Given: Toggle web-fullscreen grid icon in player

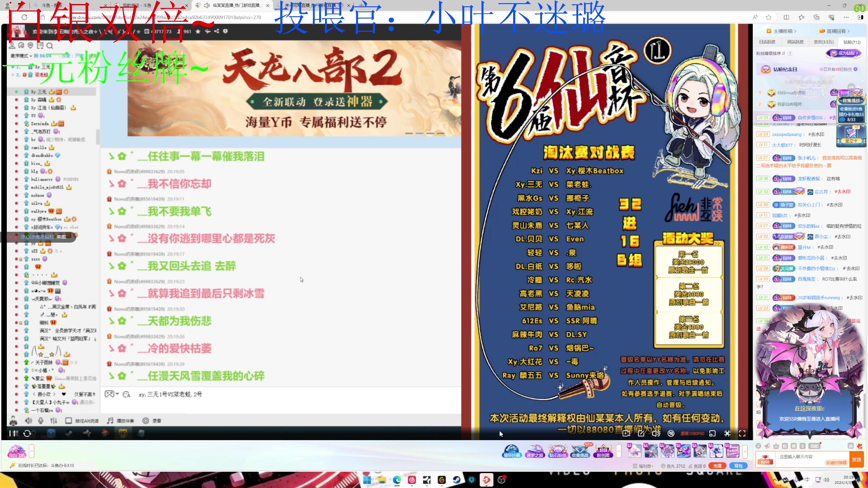Looking at the screenshot, I should 727,433.
